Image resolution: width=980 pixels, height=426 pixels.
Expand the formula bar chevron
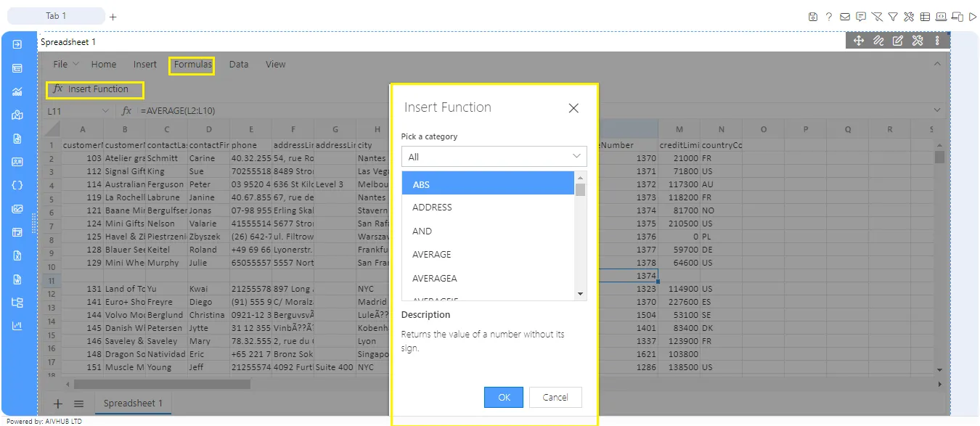point(936,110)
